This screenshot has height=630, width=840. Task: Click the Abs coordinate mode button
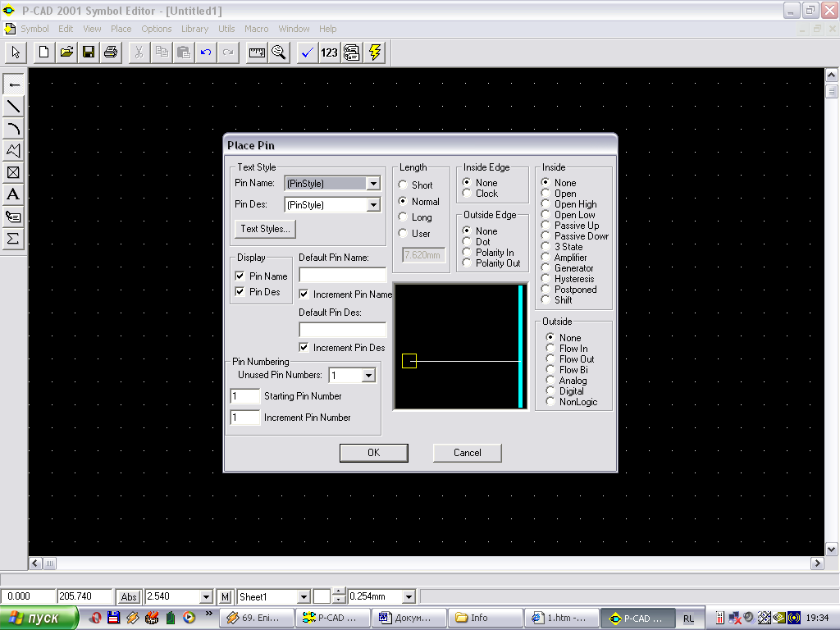129,597
